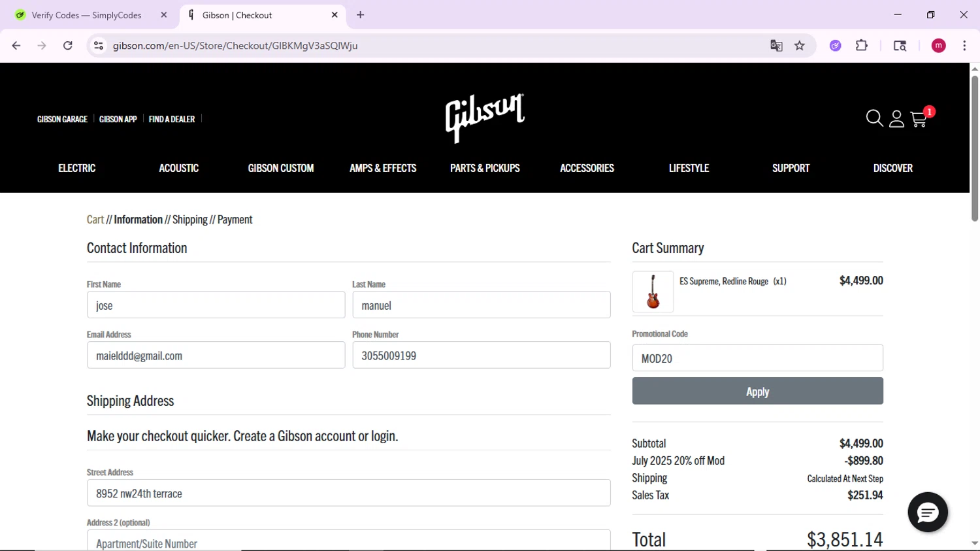
Task: Go to Gibson Garage link
Action: click(x=62, y=119)
